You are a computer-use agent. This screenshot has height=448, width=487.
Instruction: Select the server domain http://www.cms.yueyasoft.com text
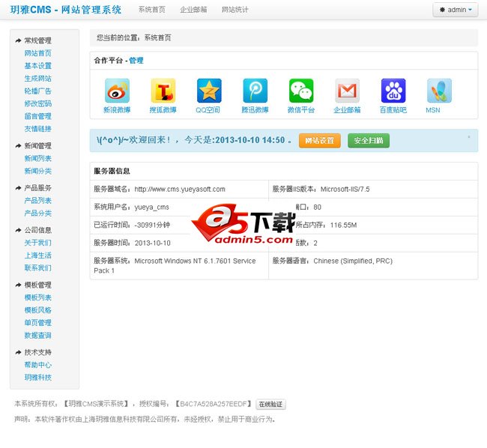180,189
